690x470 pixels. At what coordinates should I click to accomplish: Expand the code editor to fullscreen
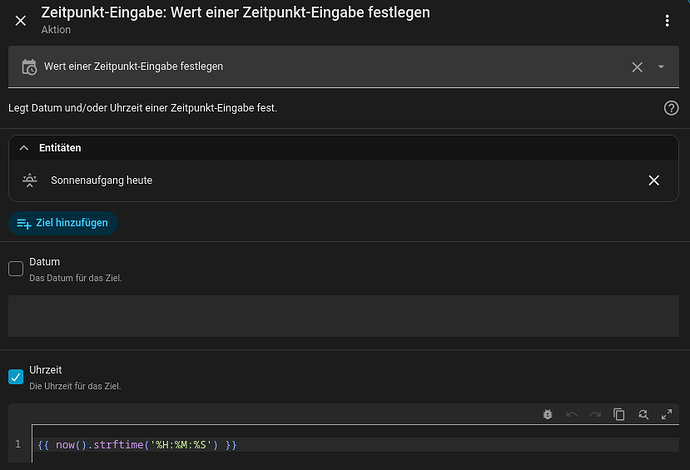(x=667, y=414)
